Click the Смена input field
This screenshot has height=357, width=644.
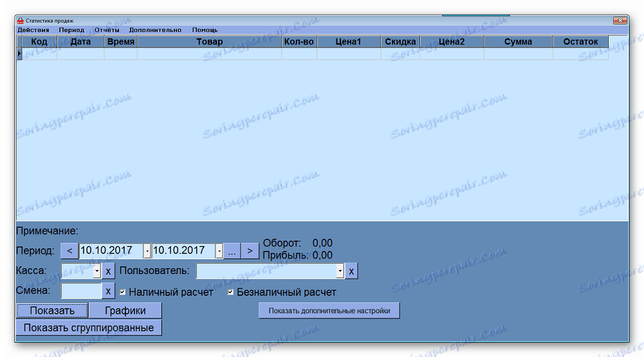81,291
